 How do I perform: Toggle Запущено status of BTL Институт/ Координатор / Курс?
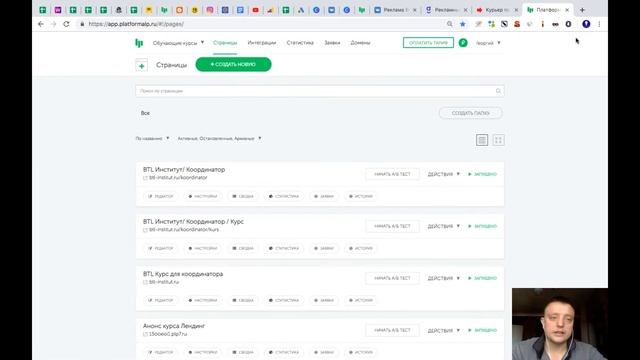point(482,226)
